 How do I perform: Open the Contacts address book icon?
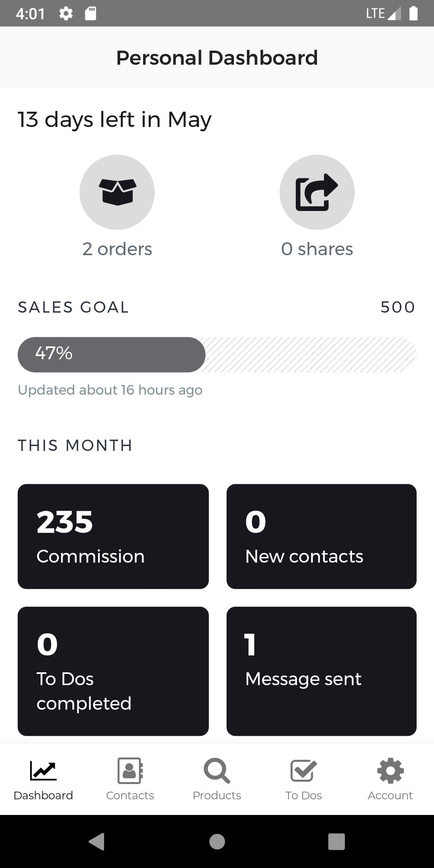pyautogui.click(x=130, y=771)
